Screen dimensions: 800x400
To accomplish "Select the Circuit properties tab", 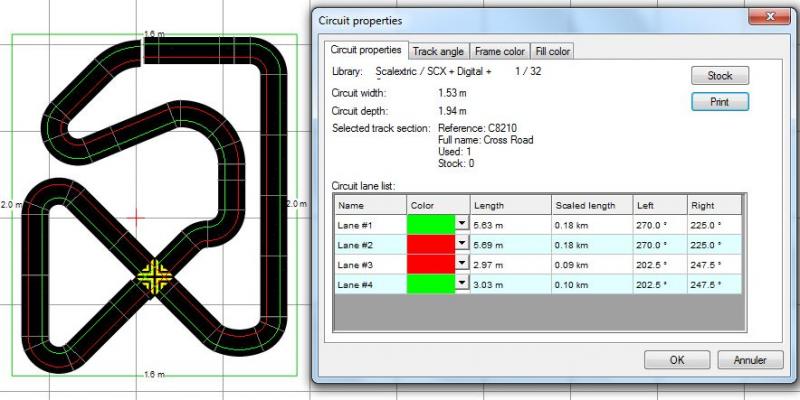I will coord(367,49).
